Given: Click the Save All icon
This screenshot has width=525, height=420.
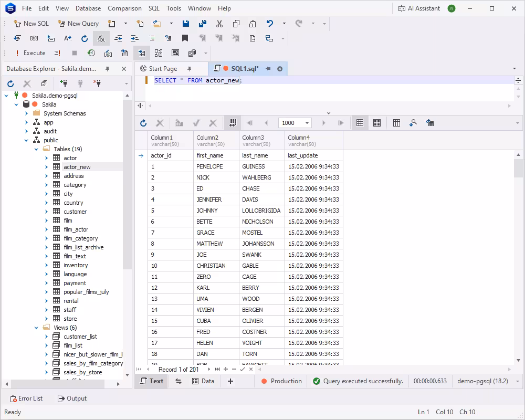Looking at the screenshot, I should [203, 24].
